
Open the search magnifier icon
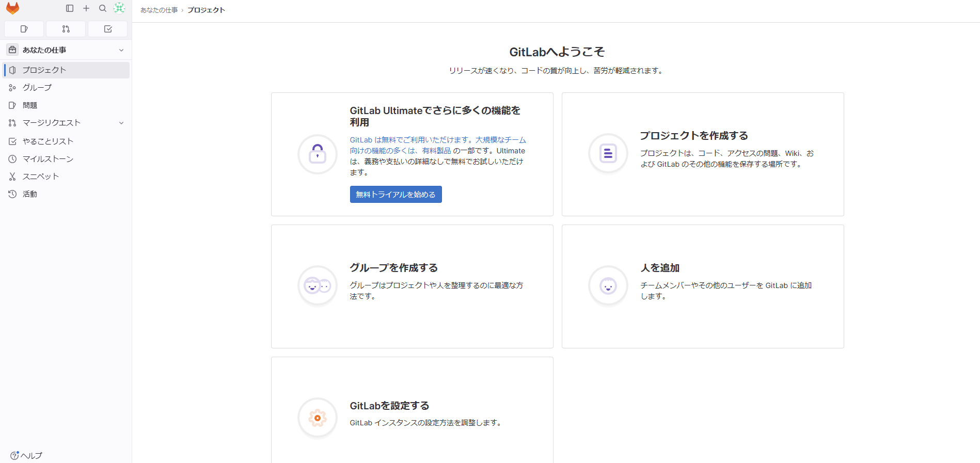coord(103,8)
